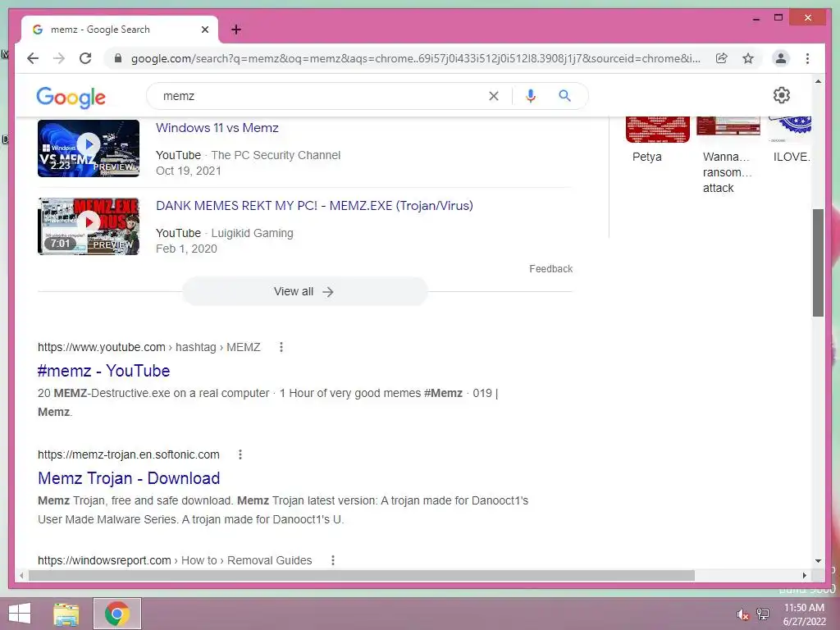
Task: Clear the search box text
Action: [493, 96]
